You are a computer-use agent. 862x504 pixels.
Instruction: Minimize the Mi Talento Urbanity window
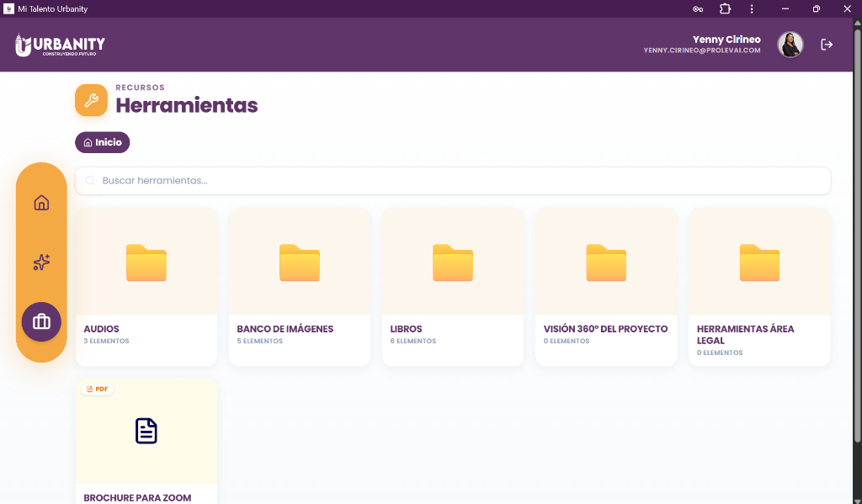tap(785, 8)
